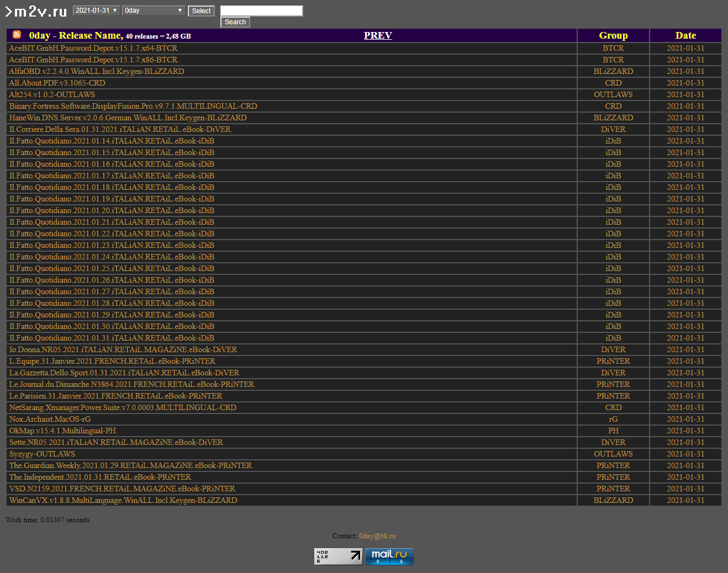The width and height of the screenshot is (728, 573).
Task: Click PH group cell in OkMap row
Action: pyautogui.click(x=613, y=431)
